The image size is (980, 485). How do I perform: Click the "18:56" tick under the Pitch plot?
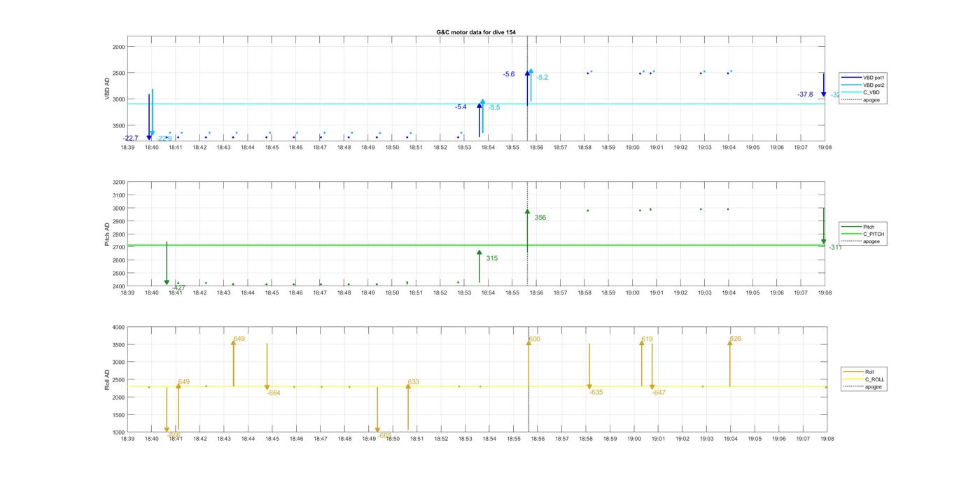[x=536, y=293]
